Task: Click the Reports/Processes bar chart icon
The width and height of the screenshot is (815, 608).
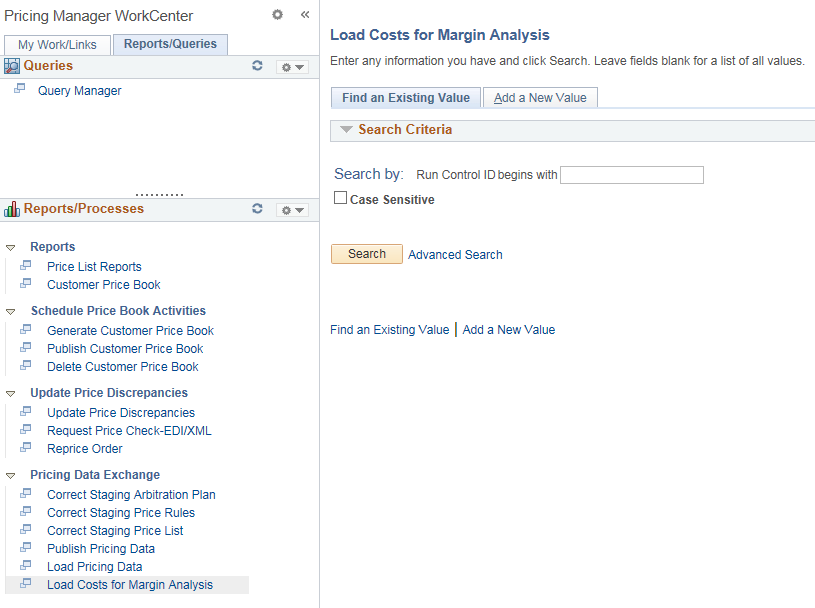Action: click(11, 209)
